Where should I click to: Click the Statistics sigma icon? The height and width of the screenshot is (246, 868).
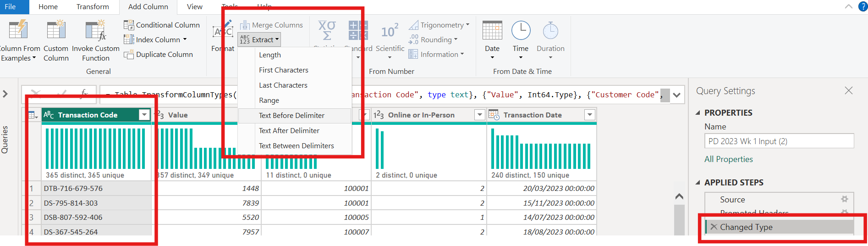pyautogui.click(x=327, y=30)
